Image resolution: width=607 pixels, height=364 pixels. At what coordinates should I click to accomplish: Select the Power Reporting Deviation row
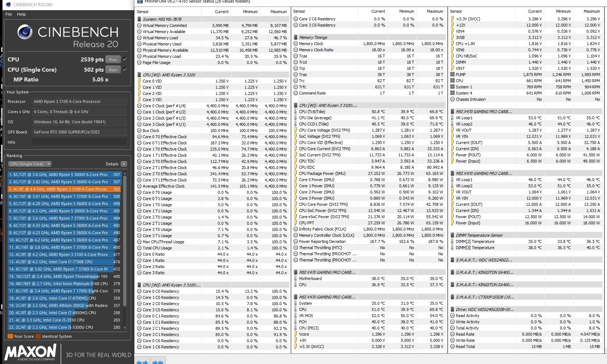[x=368, y=241]
